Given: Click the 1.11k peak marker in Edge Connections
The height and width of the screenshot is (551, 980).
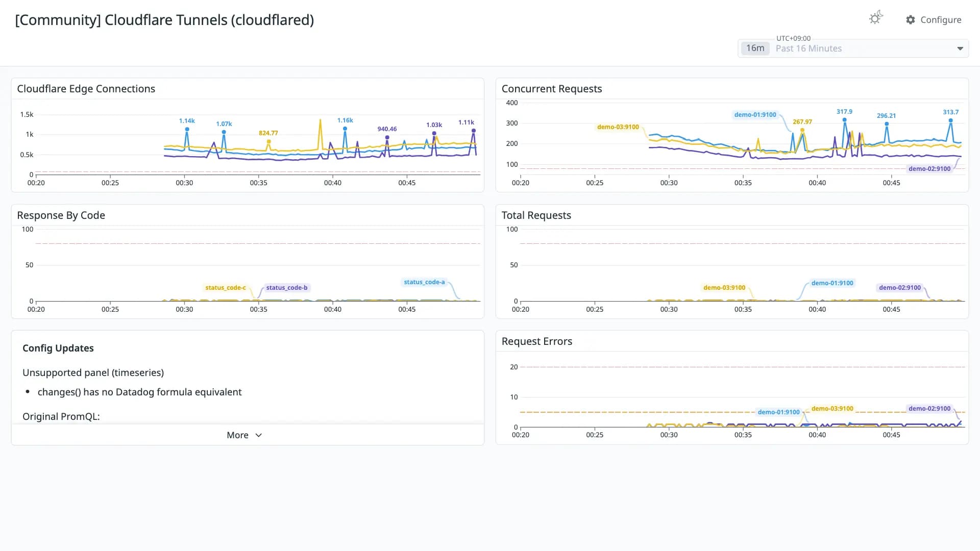Looking at the screenshot, I should 474,131.
